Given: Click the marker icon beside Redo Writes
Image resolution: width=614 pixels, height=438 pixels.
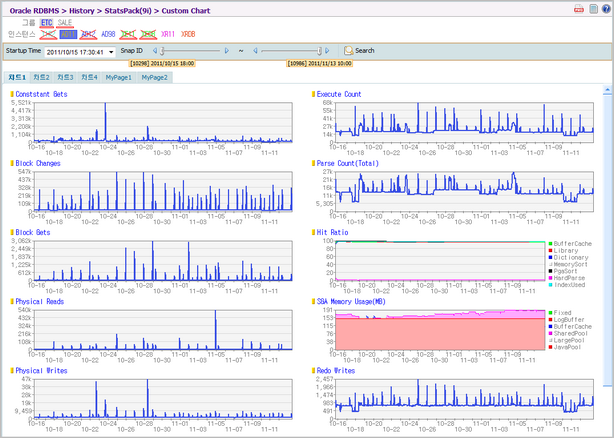Looking at the screenshot, I should (x=313, y=370).
